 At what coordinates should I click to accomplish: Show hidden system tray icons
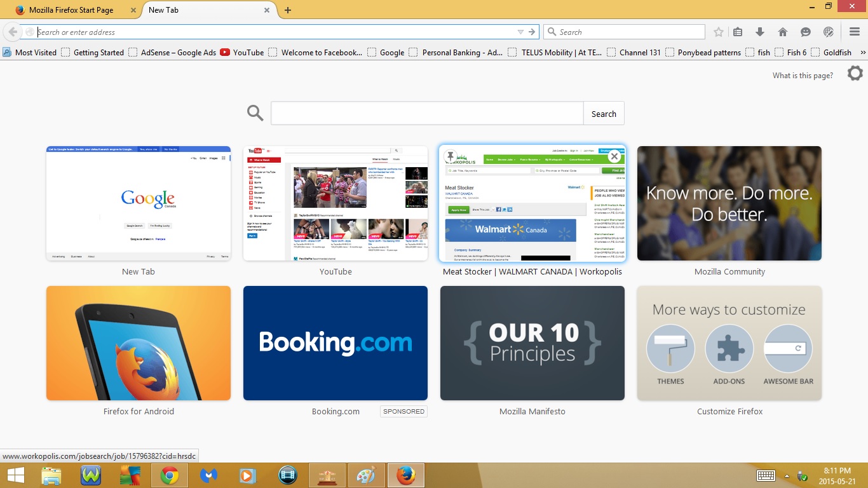pos(787,476)
